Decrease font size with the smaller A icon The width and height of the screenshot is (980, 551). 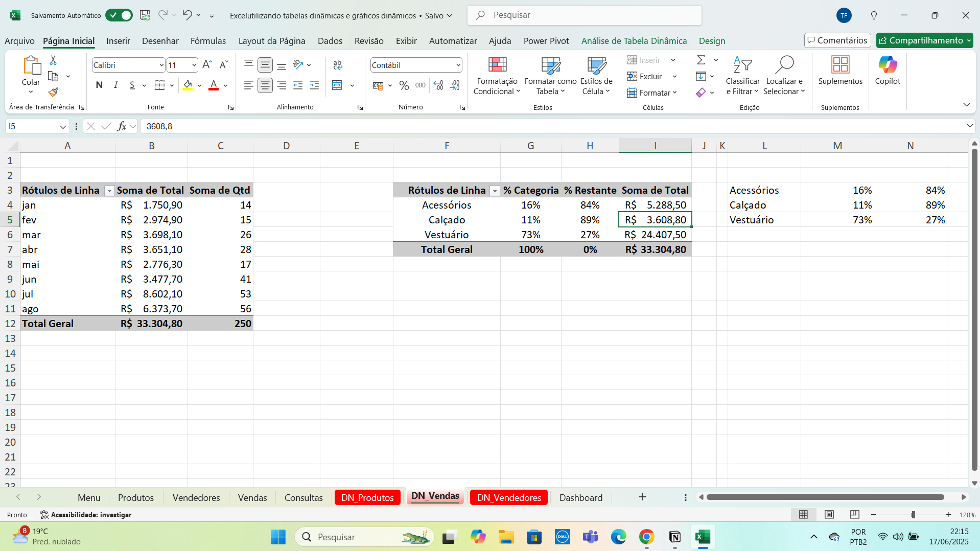224,65
